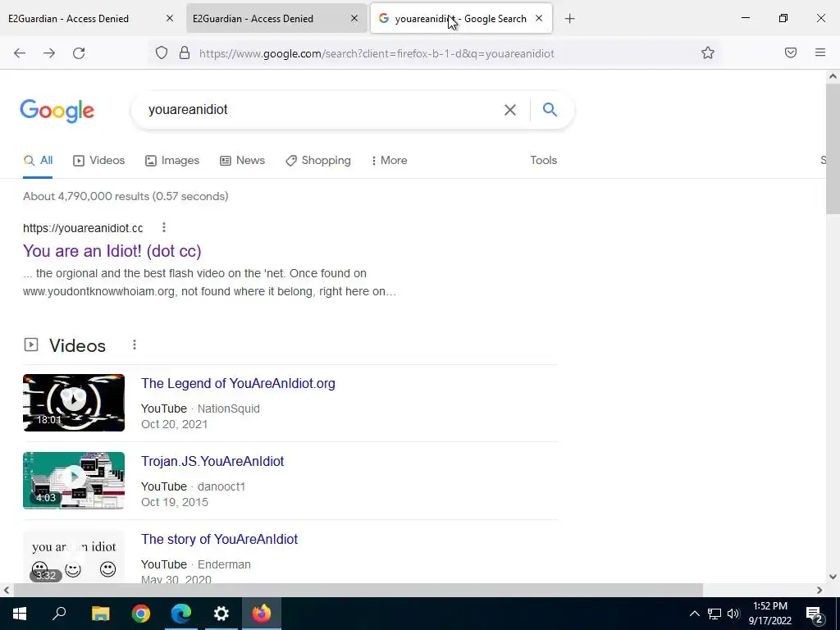Close the first E2Guardian tab
840x630 pixels.
coord(170,18)
